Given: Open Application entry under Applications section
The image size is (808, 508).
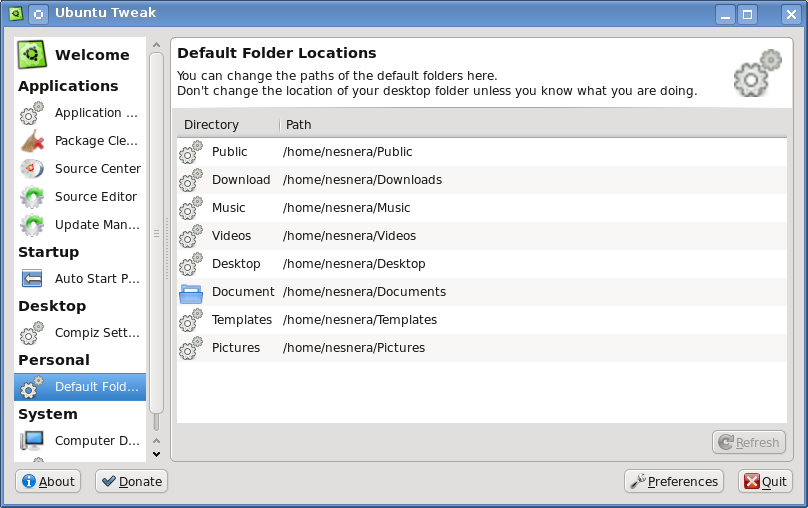Looking at the screenshot, I should coord(96,113).
